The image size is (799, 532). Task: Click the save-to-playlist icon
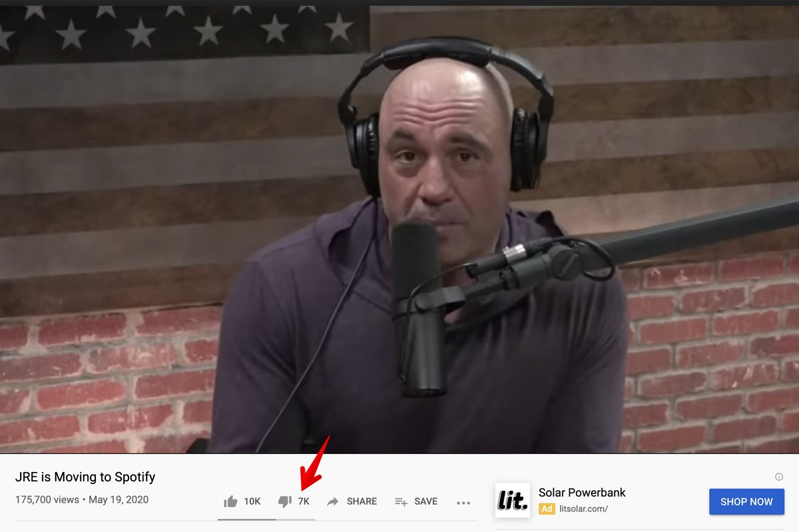pos(401,501)
